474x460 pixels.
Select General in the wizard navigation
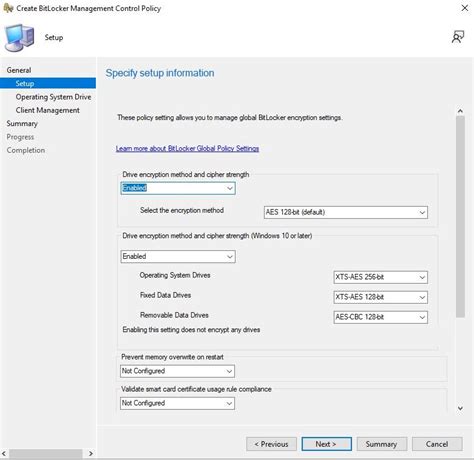pos(19,70)
